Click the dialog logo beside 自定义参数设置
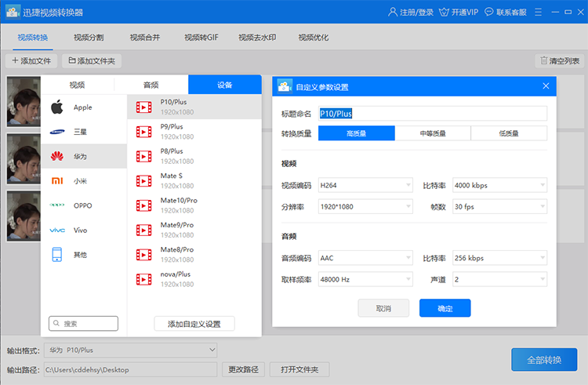 [x=285, y=86]
